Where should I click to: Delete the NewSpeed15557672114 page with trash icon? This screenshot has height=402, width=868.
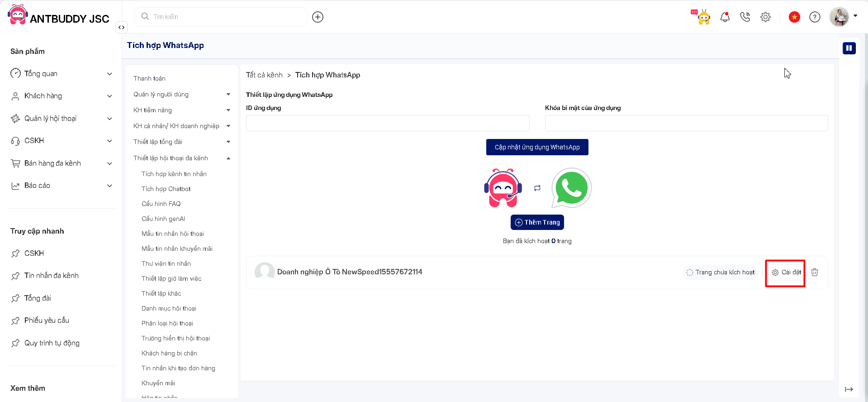pyautogui.click(x=815, y=272)
